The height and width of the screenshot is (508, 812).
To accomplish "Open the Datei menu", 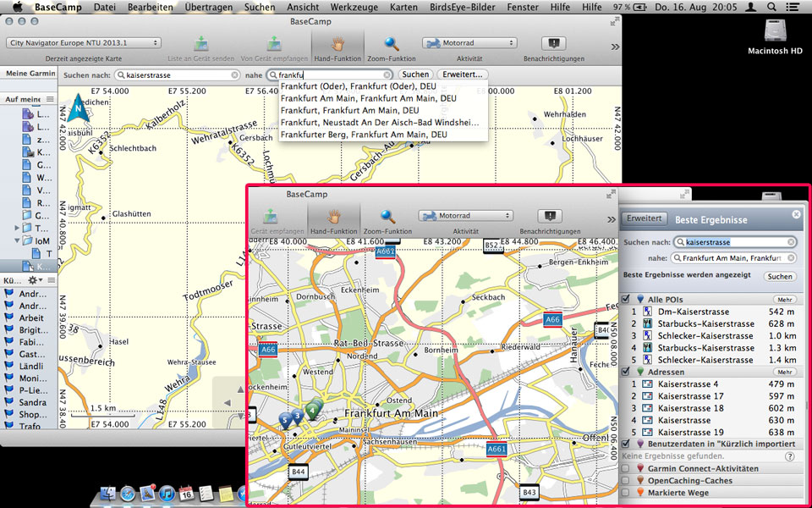I will [105, 8].
